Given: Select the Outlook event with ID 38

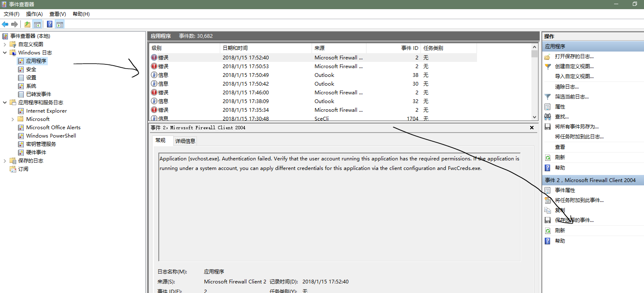Looking at the screenshot, I should point(313,75).
